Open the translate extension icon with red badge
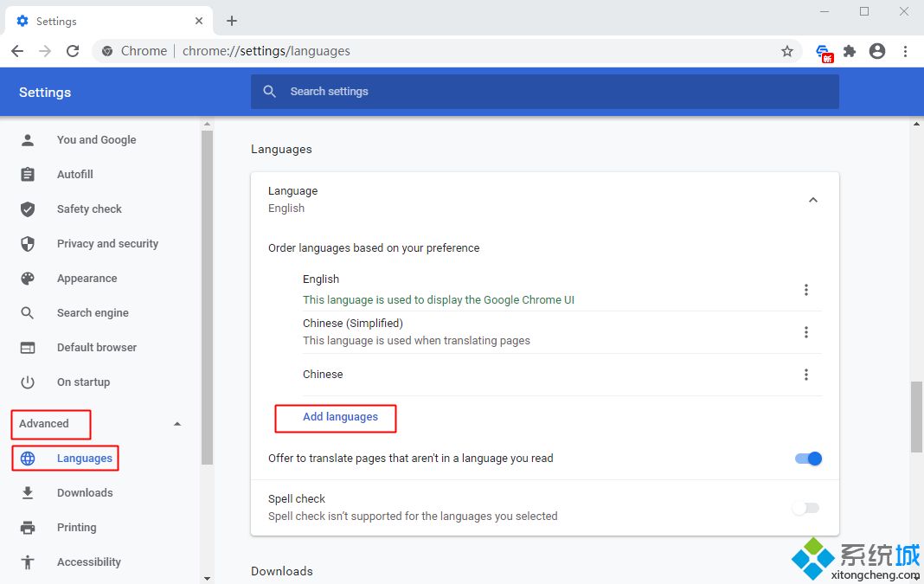This screenshot has width=924, height=584. 824,53
